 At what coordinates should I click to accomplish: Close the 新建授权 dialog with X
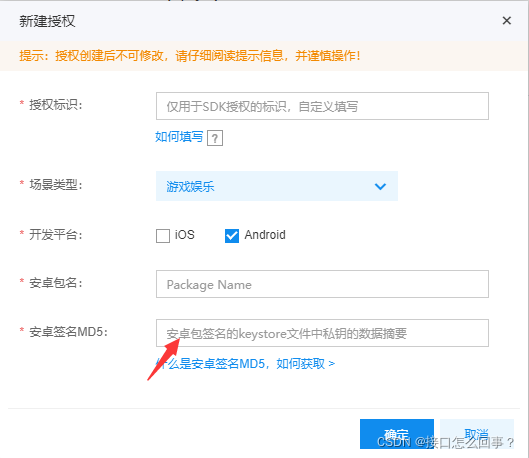506,21
